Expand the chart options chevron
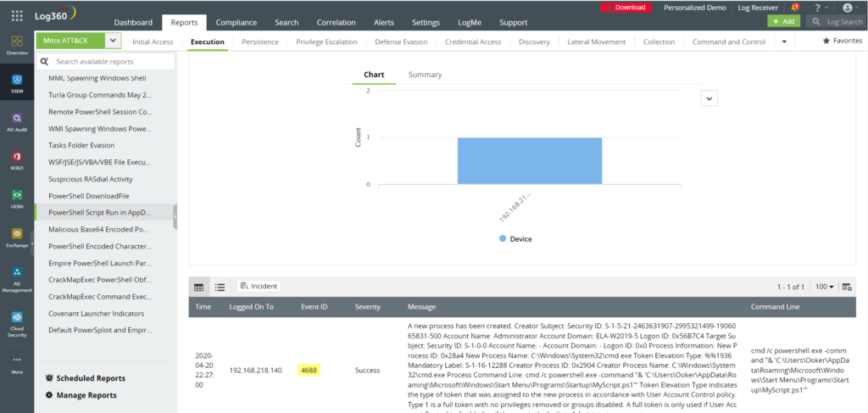This screenshot has width=868, height=413. click(x=709, y=98)
